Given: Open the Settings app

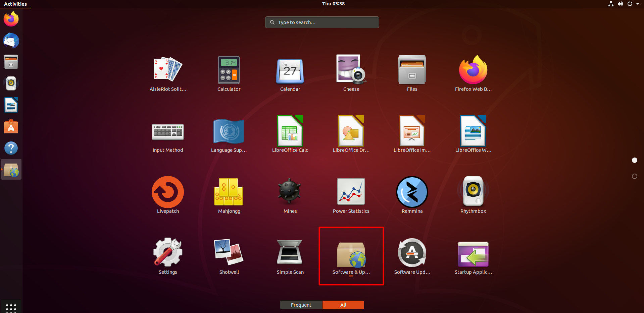Looking at the screenshot, I should pyautogui.click(x=168, y=256).
